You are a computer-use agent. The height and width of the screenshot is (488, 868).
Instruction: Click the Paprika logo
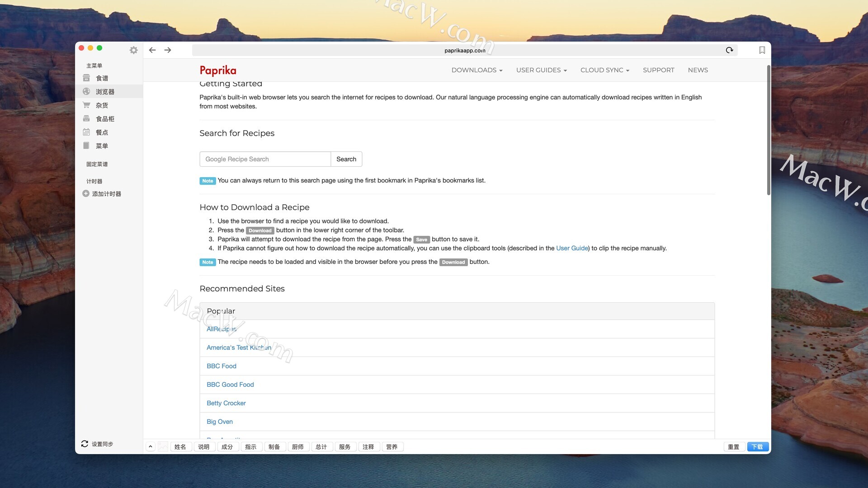click(x=218, y=70)
